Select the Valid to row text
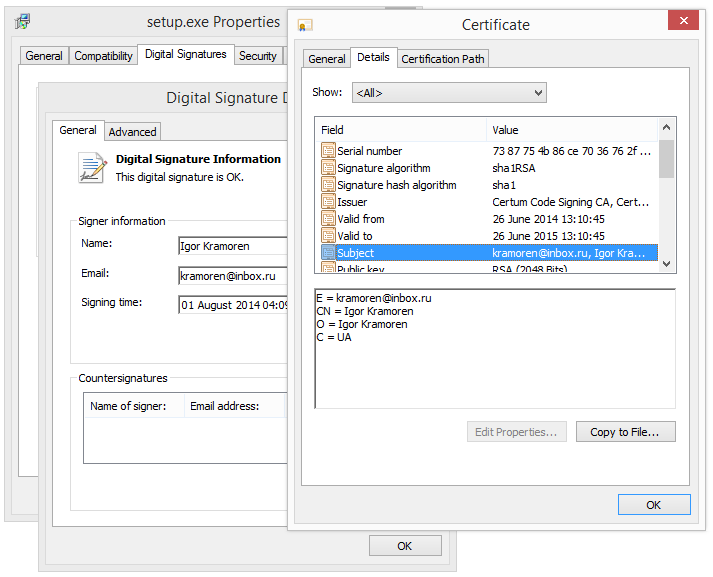This screenshot has width=713, height=577. (355, 236)
